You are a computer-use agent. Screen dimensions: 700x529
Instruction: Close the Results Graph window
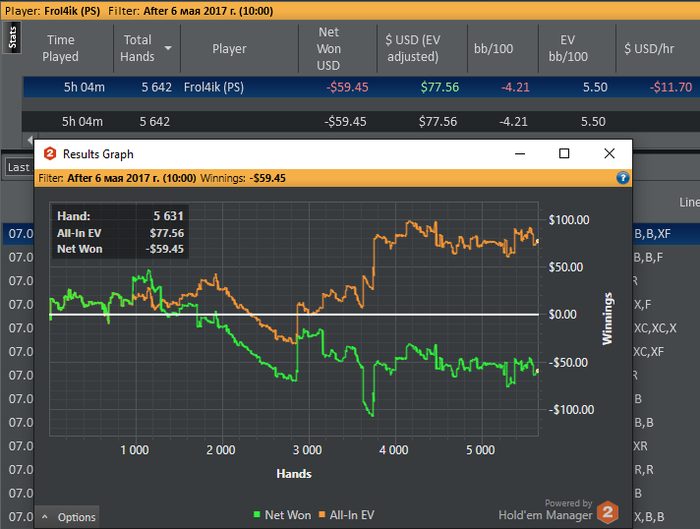(609, 154)
